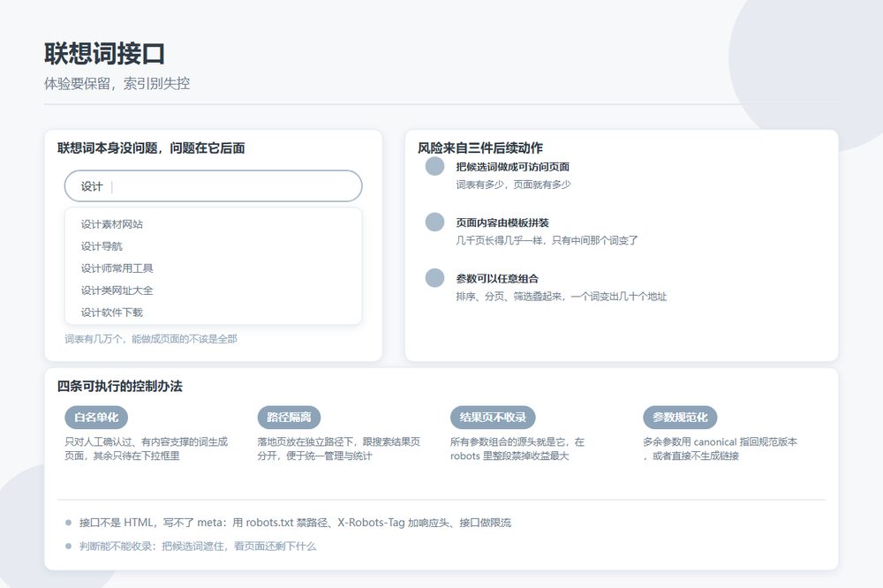This screenshot has width=883, height=588.
Task: Click text 几千页长得几乎一样
Action: [499, 240]
